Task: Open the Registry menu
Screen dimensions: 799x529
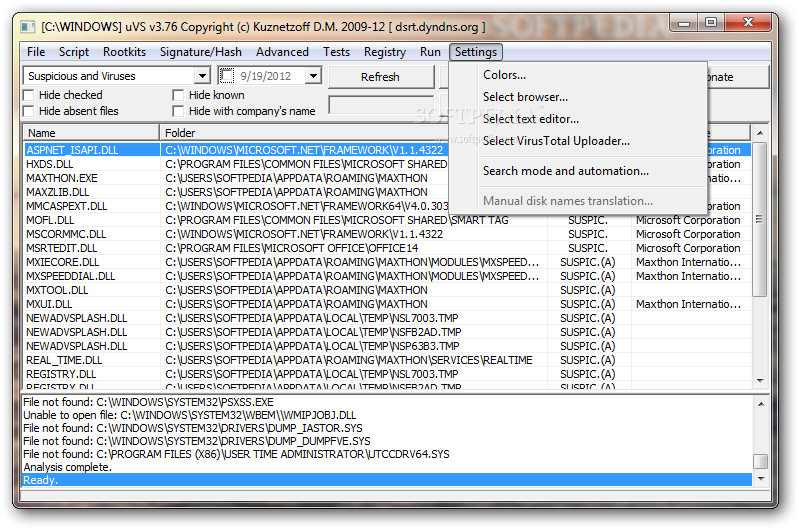Action: point(385,52)
